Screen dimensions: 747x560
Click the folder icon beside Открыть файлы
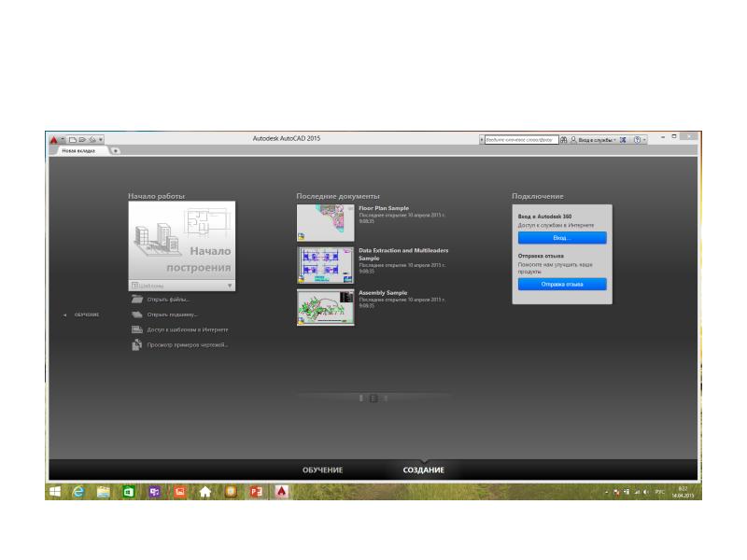pos(136,299)
